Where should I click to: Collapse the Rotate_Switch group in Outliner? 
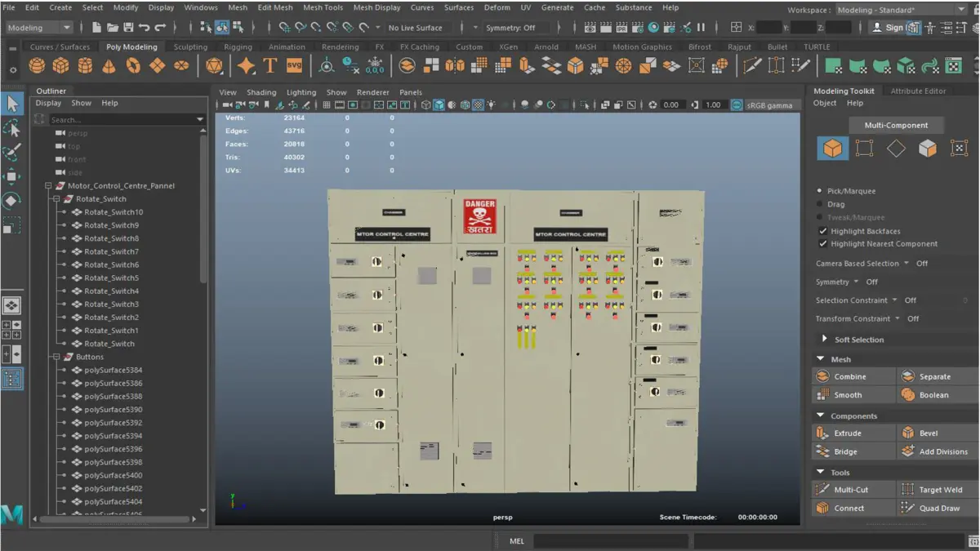(x=56, y=199)
